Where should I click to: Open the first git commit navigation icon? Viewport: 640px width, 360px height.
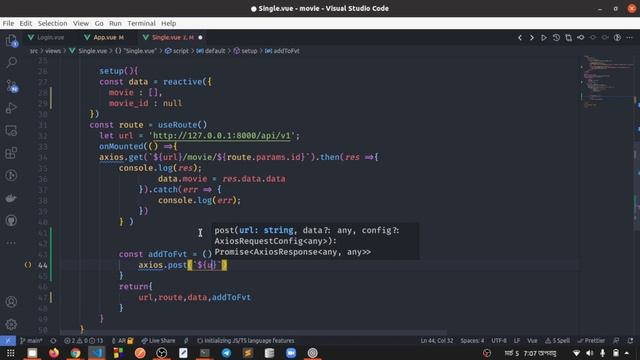(580, 38)
